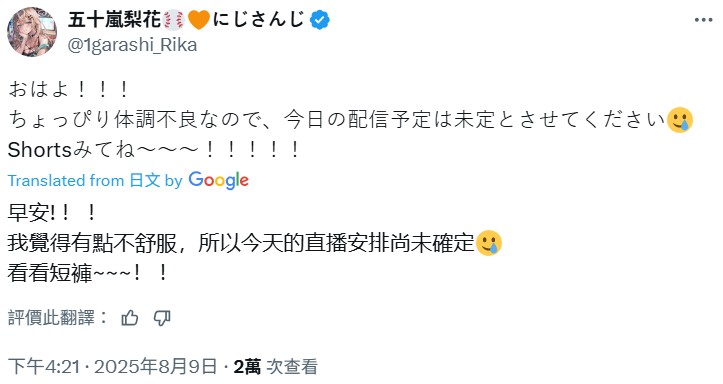
Task: Click the profile avatar of 五十嵐梨花
Action: click(32, 32)
